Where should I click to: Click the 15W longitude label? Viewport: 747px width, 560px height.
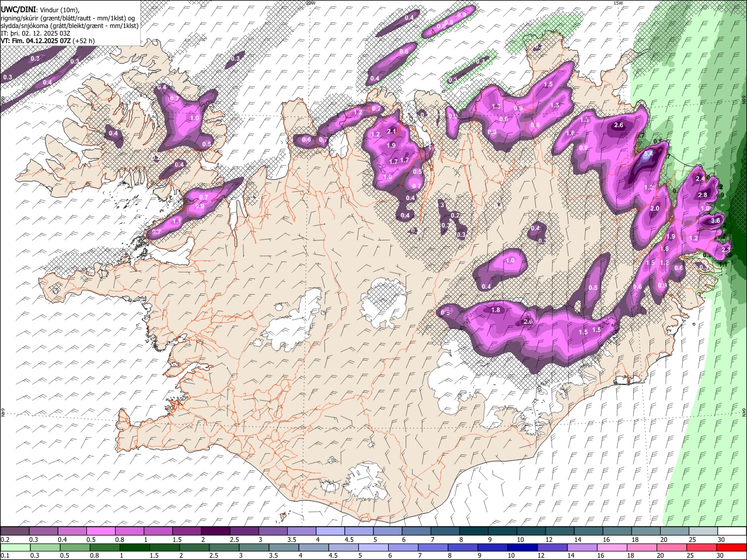pos(617,3)
